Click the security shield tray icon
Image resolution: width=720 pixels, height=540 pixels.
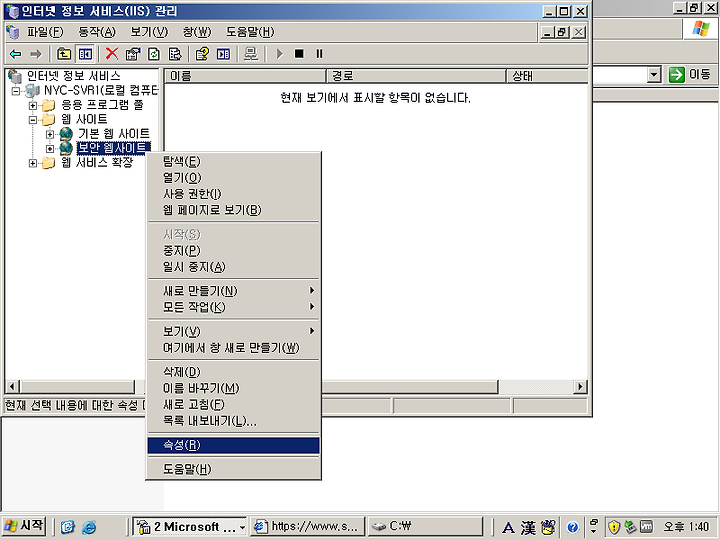point(613,527)
